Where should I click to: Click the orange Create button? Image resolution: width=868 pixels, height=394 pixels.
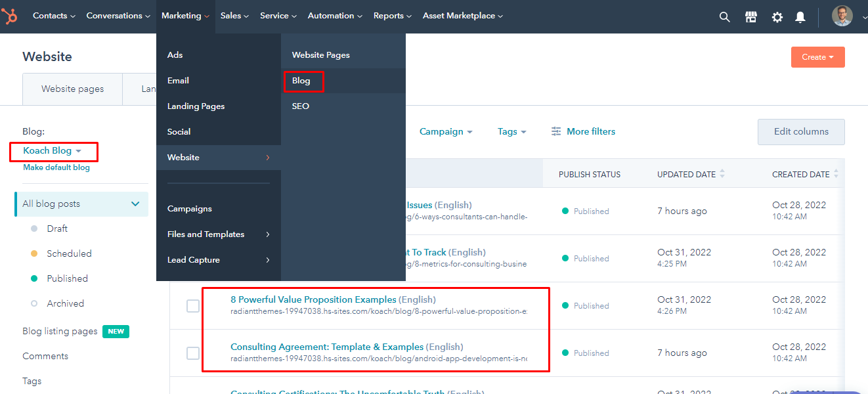click(x=817, y=57)
